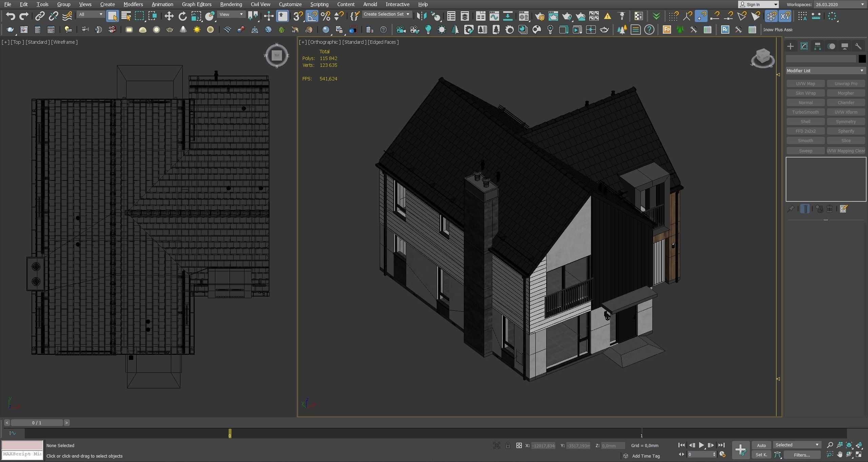Click the Mirror tool icon
This screenshot has width=868, height=462.
(x=421, y=16)
